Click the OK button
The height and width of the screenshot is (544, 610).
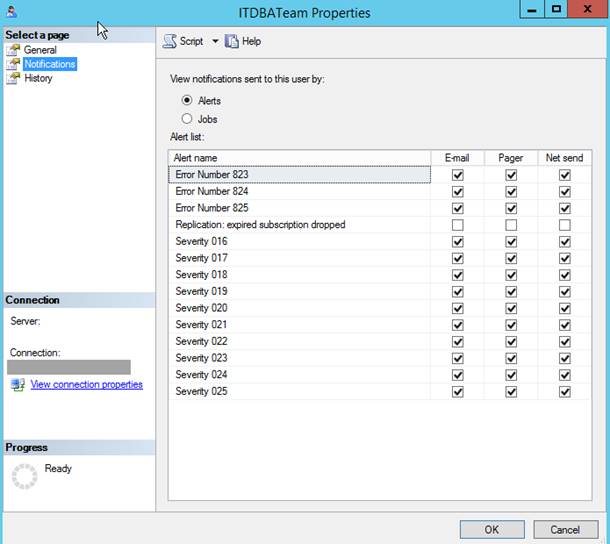[x=492, y=530]
